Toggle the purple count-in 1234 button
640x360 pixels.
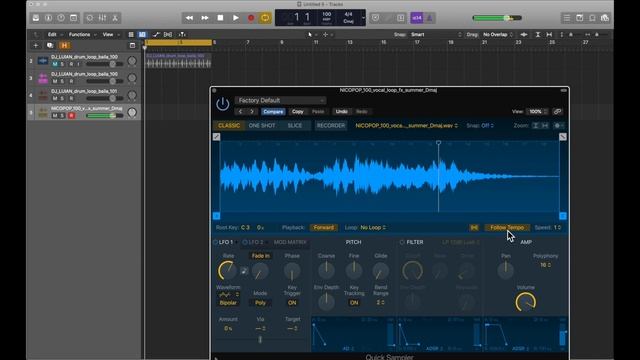click(x=417, y=18)
